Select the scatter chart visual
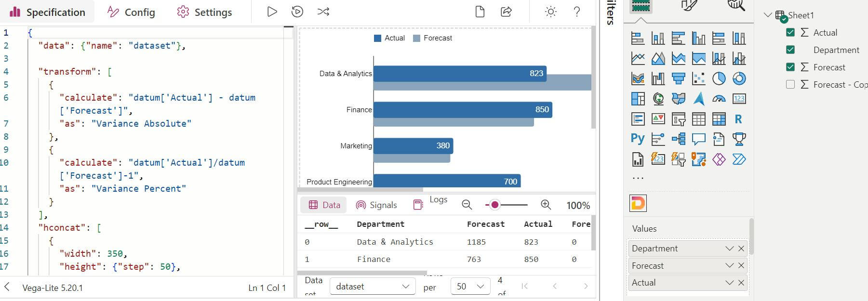The width and height of the screenshot is (868, 301). (698, 79)
